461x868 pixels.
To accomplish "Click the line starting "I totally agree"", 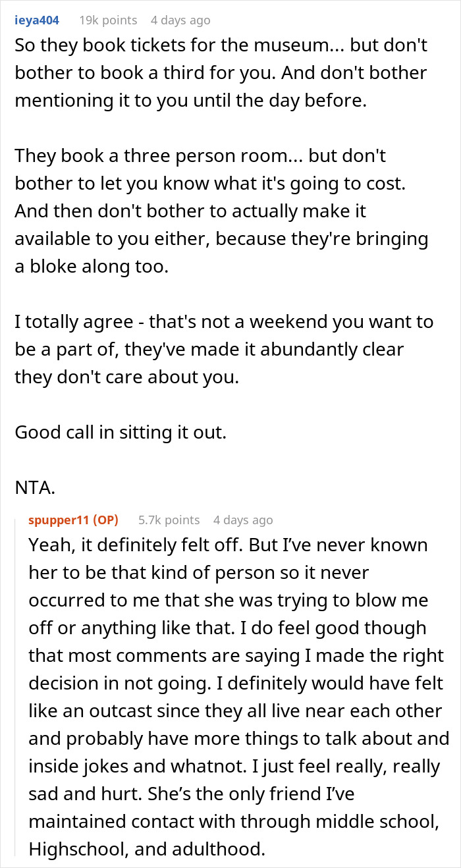I will tap(224, 322).
